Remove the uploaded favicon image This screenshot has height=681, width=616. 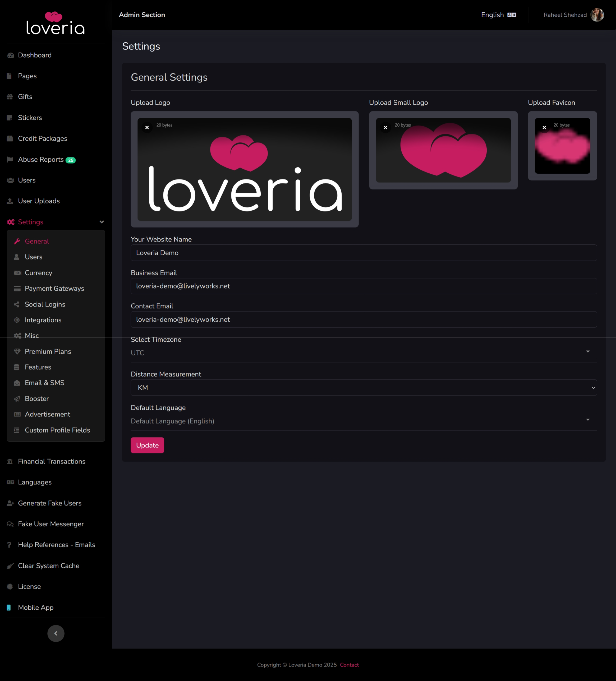pos(544,127)
